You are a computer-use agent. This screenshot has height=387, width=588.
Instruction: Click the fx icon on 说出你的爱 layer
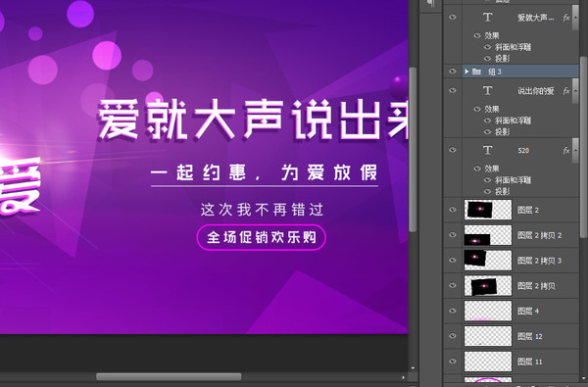[x=566, y=91]
